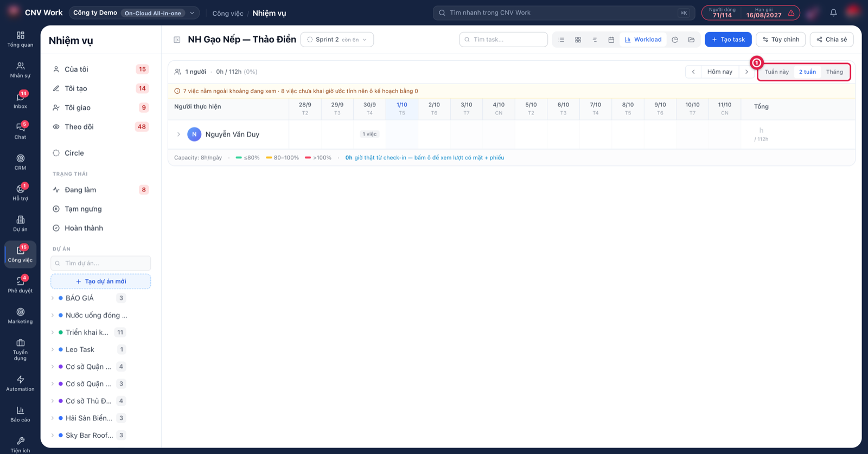Click Tạo dự án mới button

101,282
